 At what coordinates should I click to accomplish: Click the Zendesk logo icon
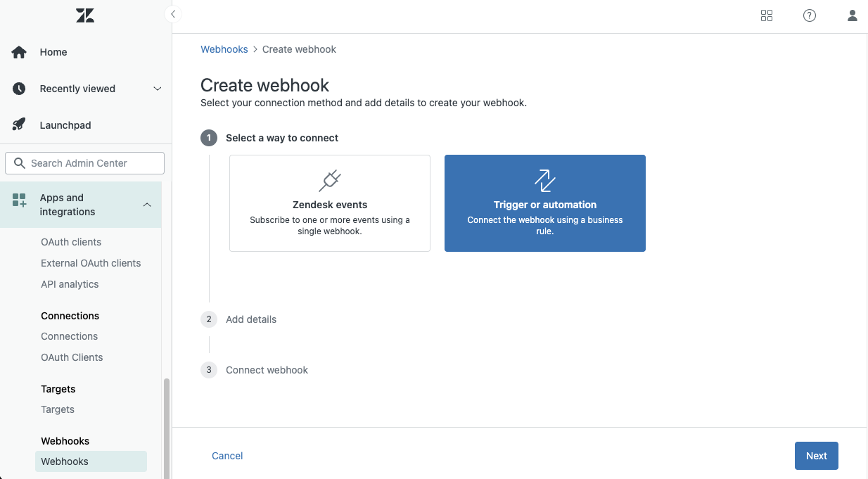click(x=85, y=15)
